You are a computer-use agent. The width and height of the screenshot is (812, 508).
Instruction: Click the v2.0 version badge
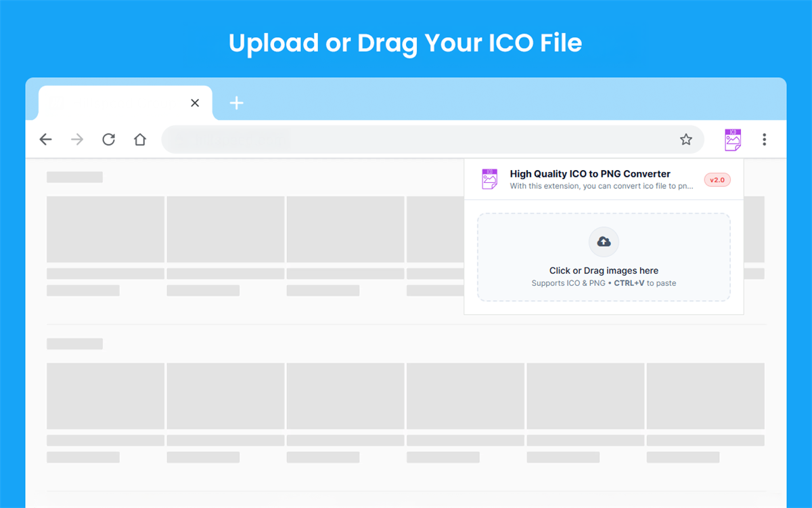pos(717,180)
